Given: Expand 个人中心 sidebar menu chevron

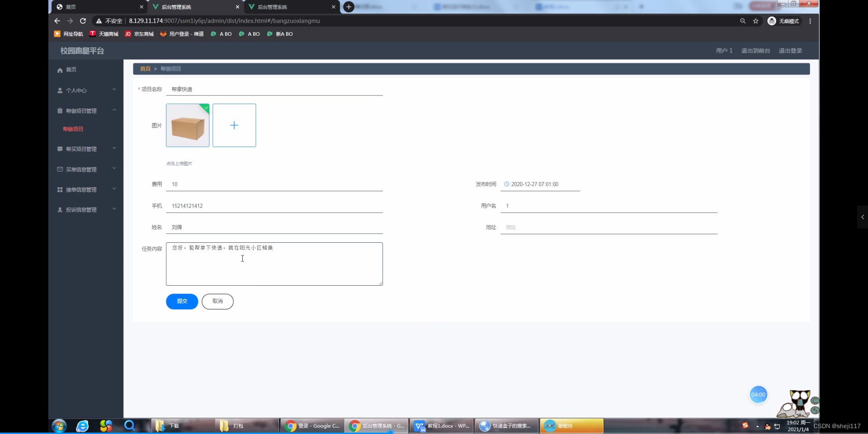Looking at the screenshot, I should click(x=114, y=90).
